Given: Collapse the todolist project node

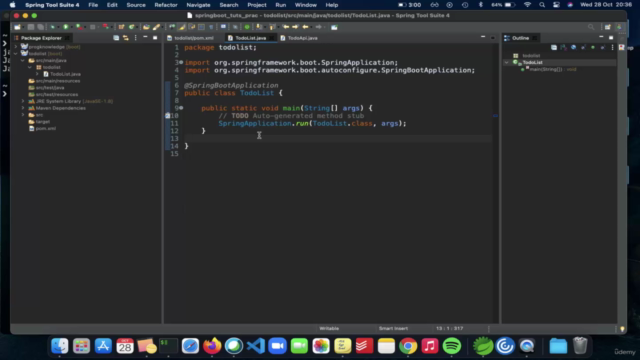Looking at the screenshot, I should (x=16, y=53).
